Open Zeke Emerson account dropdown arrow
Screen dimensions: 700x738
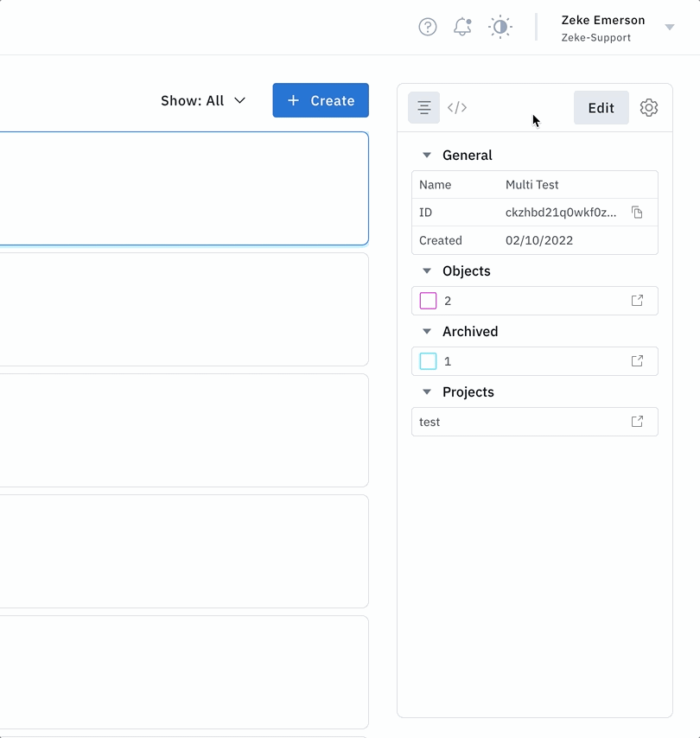[x=670, y=28]
